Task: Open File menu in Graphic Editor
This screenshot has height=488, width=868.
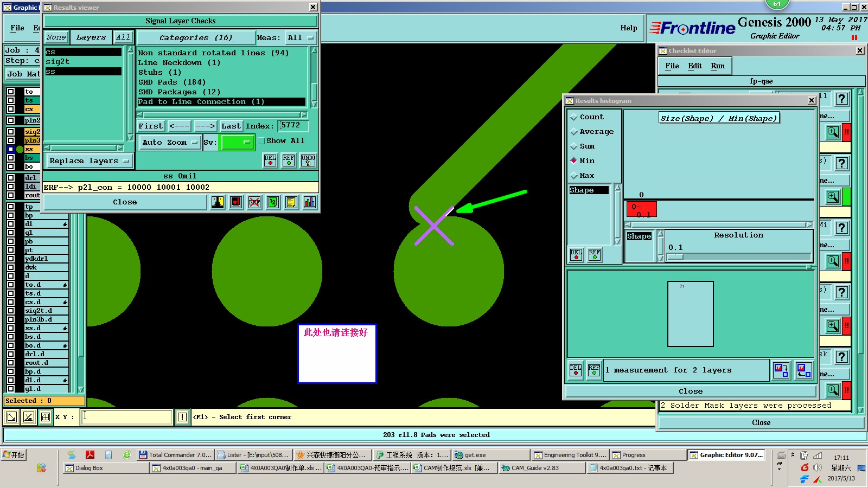Action: [17, 28]
